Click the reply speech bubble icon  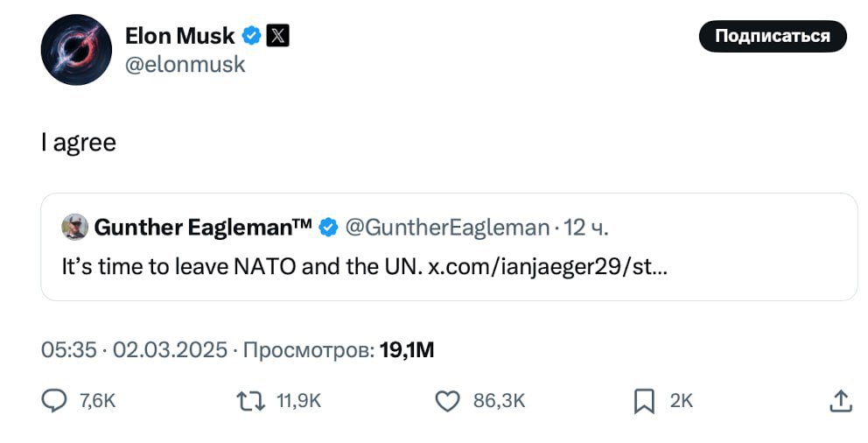(54, 401)
